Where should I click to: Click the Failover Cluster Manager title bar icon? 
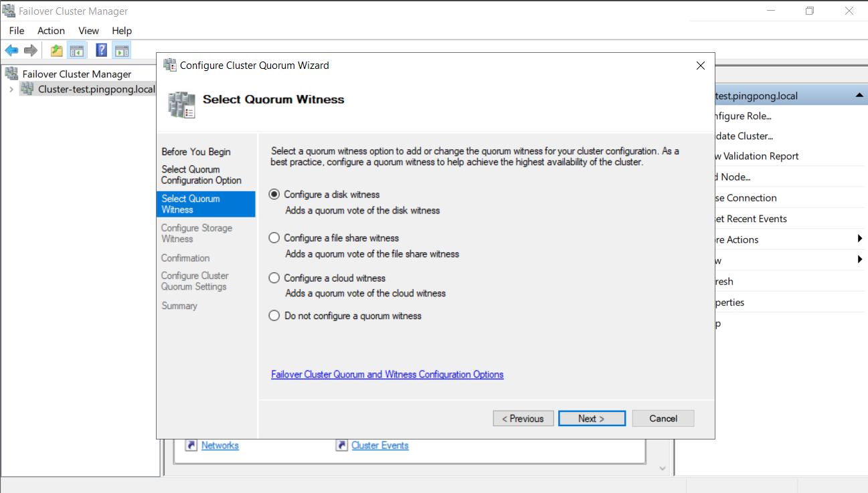click(9, 11)
